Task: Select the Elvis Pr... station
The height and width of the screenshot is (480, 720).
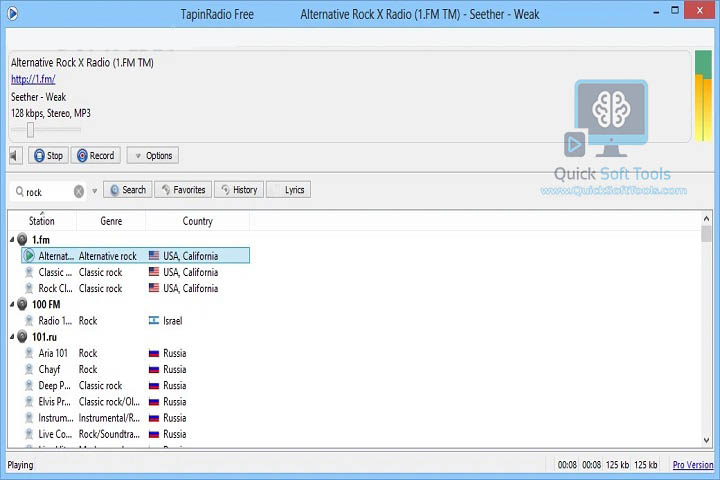Action: [136, 401]
